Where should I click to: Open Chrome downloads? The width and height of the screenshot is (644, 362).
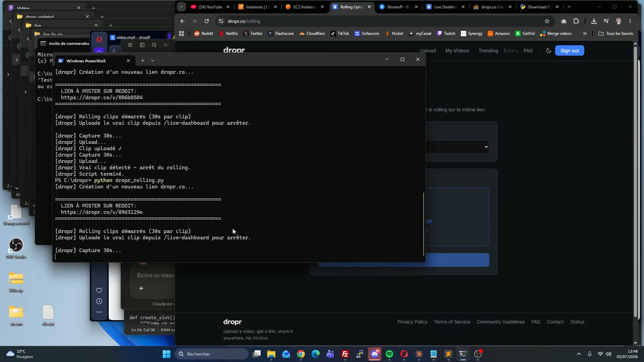[x=594, y=21]
